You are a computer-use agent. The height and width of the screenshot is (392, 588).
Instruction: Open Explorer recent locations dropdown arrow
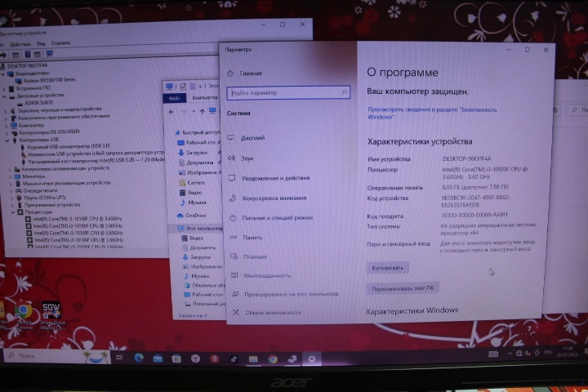coord(194,111)
